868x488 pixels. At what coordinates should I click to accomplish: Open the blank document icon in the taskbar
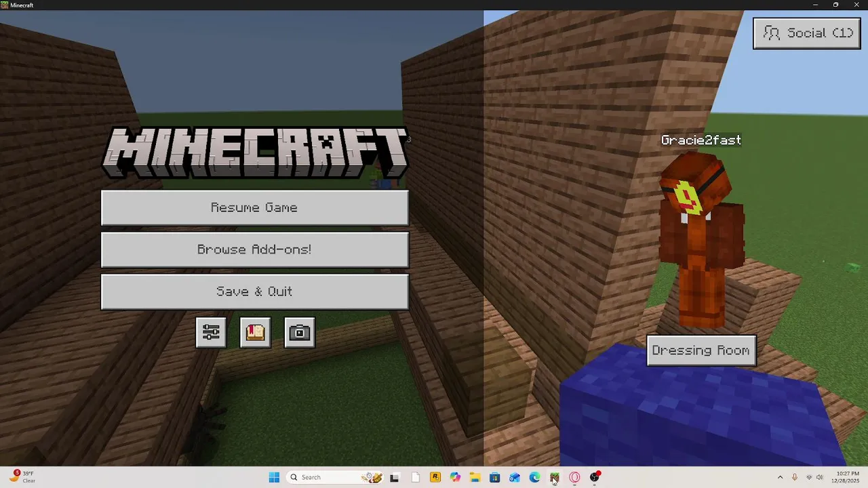point(415,477)
